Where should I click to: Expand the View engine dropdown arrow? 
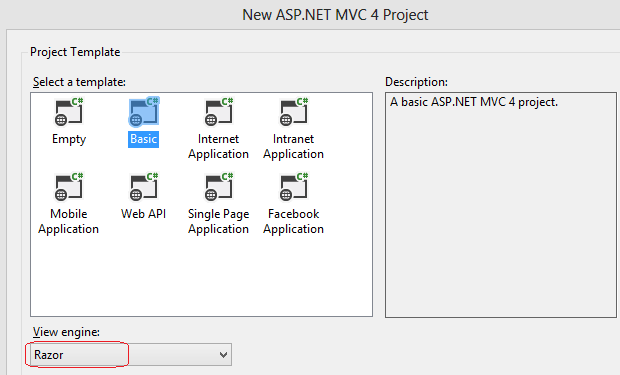223,355
